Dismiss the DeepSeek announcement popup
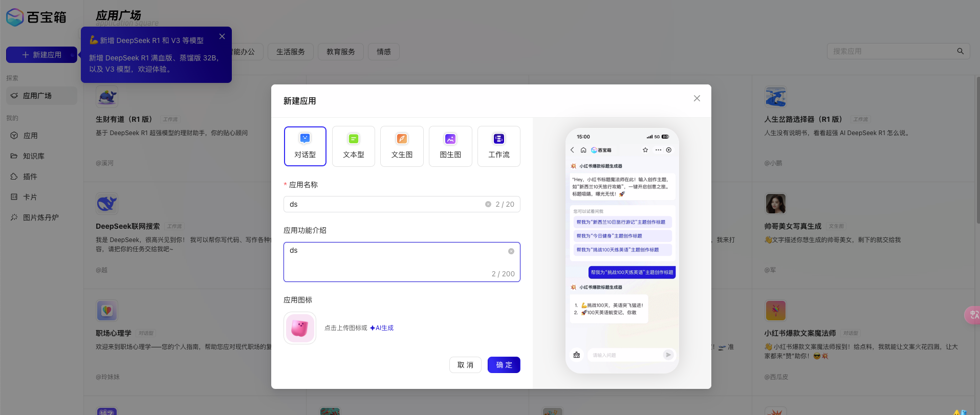 tap(222, 36)
